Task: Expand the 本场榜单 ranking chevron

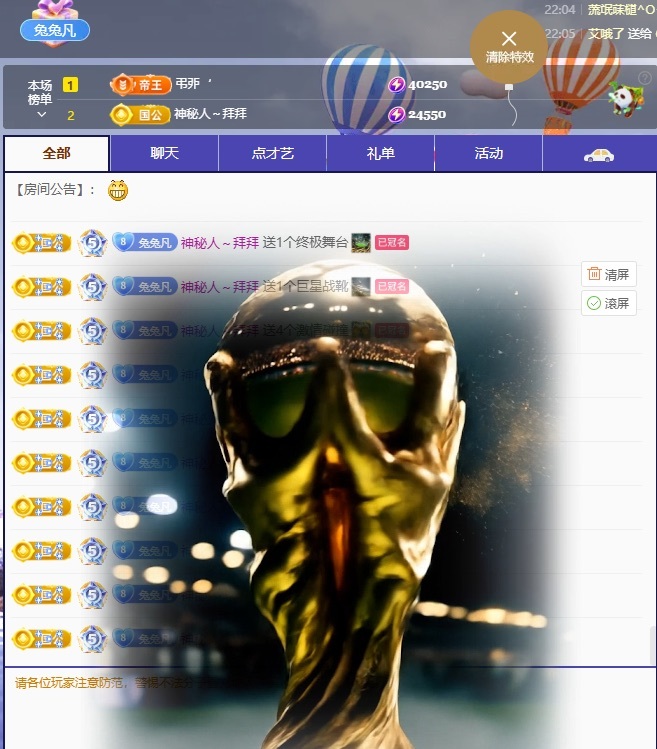Action: tap(42, 115)
